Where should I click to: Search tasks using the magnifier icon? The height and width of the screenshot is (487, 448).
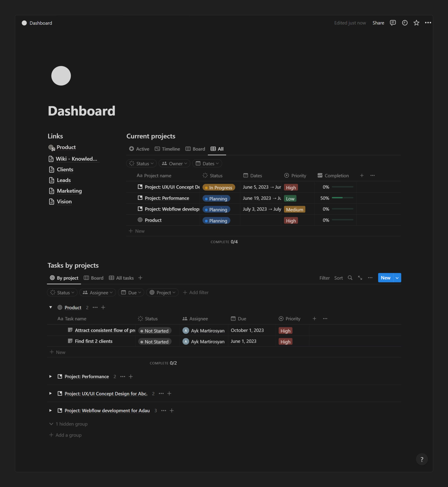[350, 278]
